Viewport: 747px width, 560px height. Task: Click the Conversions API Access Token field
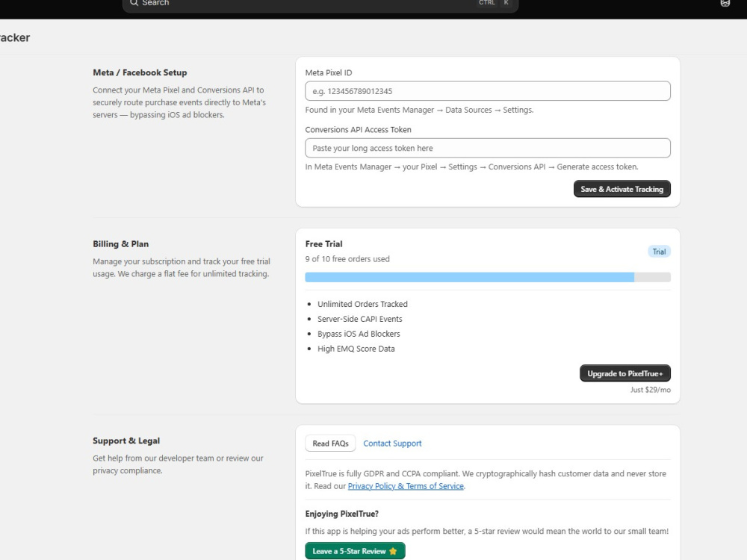(x=487, y=148)
